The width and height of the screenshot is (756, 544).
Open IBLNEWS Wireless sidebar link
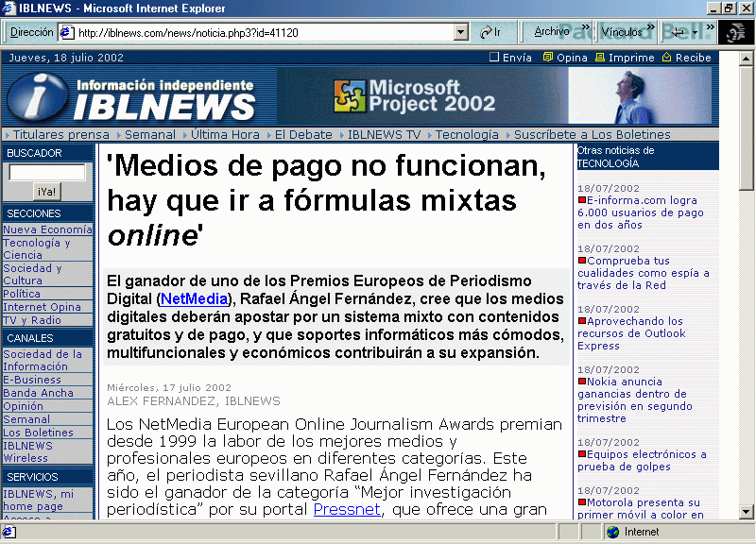(27, 452)
